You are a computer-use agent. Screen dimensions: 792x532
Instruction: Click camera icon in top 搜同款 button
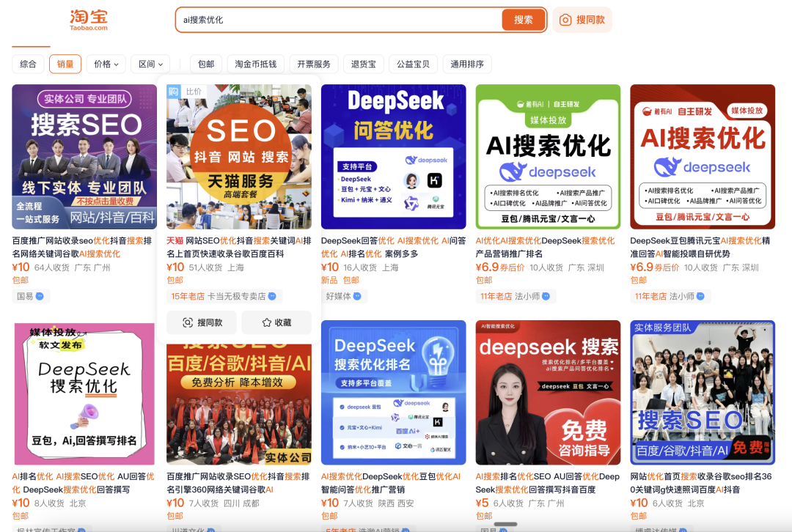565,20
